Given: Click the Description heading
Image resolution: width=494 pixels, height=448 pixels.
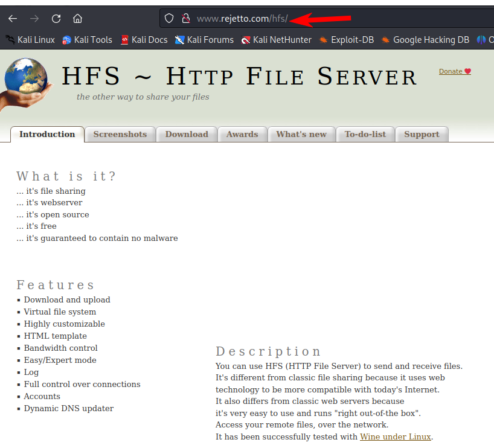Looking at the screenshot, I should tap(268, 351).
